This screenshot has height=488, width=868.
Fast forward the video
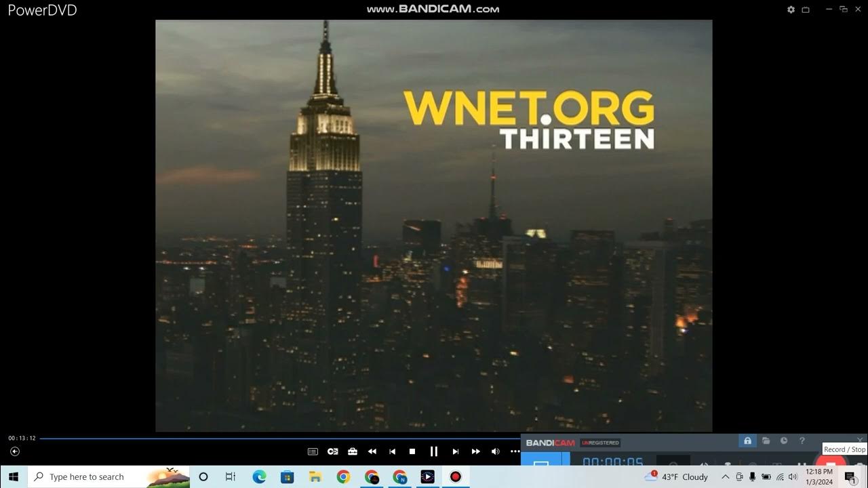click(x=476, y=451)
